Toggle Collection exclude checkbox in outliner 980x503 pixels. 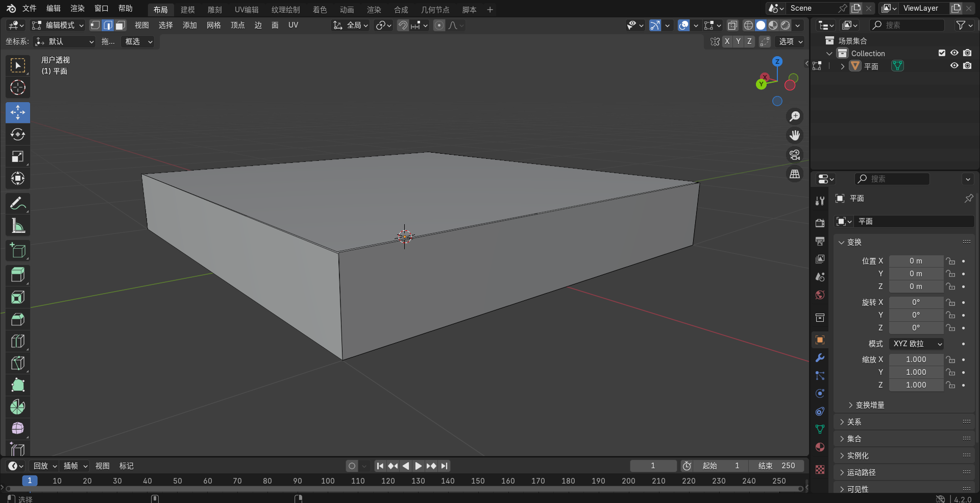pyautogui.click(x=942, y=53)
